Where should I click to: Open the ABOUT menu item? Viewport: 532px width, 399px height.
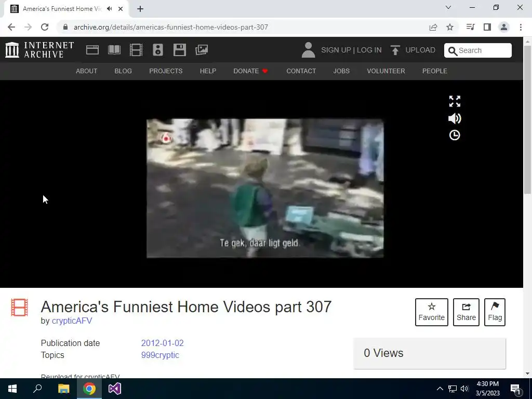pos(87,71)
